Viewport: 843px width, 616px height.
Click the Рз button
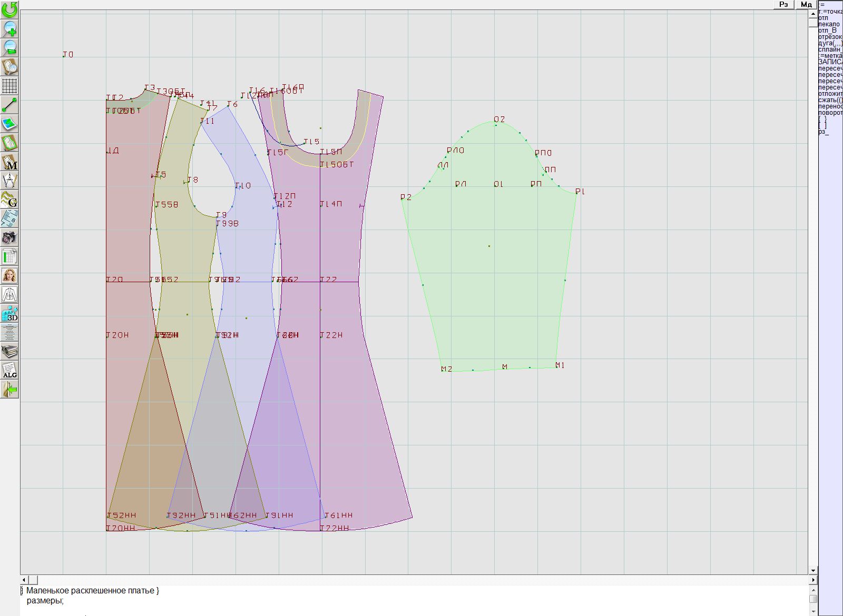coord(784,4)
